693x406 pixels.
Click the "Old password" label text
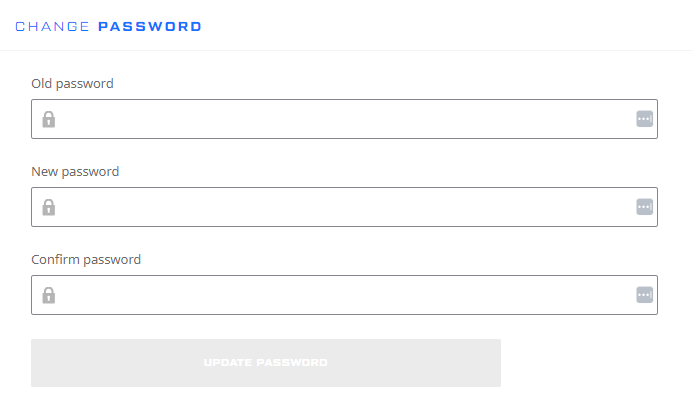(x=72, y=83)
